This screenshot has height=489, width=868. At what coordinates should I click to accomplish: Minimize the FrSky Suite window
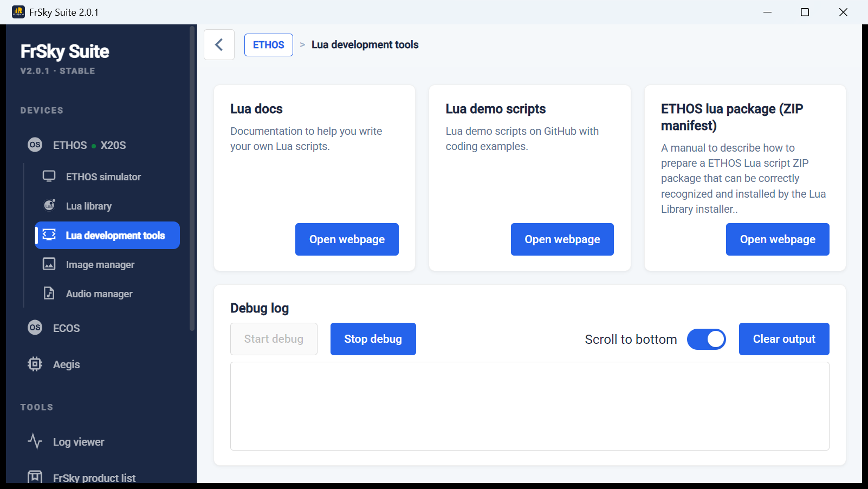[767, 12]
